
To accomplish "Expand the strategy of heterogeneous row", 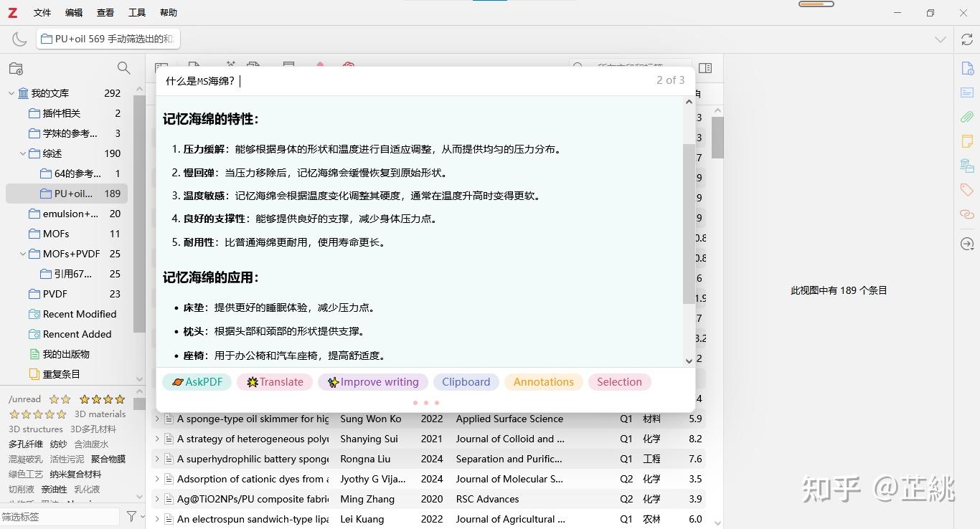I will 158,439.
